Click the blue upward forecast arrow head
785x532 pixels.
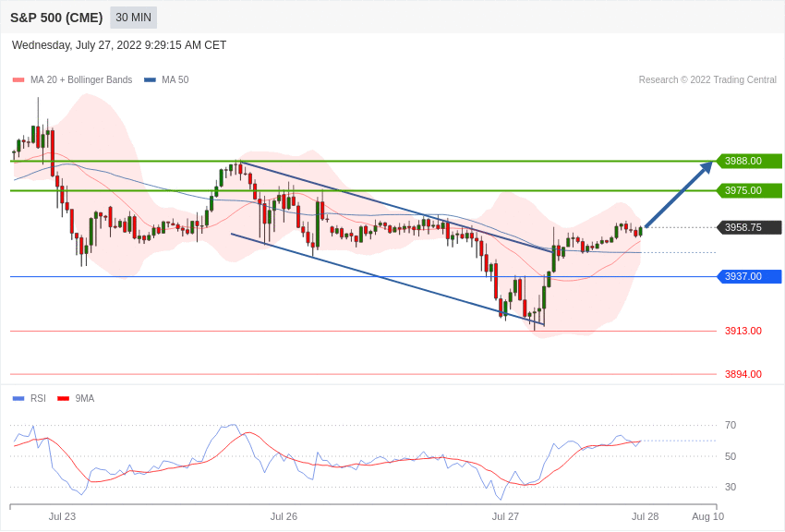706,167
